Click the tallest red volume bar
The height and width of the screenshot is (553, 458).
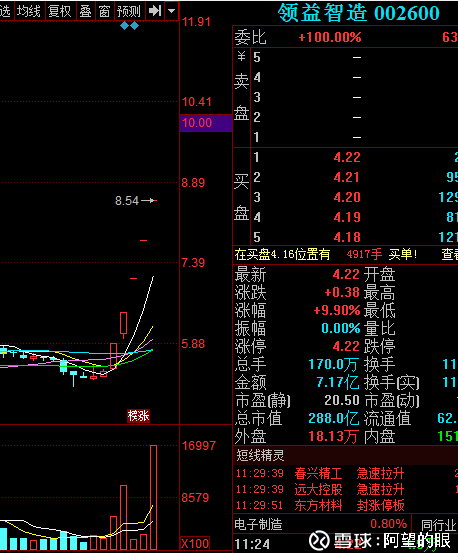click(153, 497)
